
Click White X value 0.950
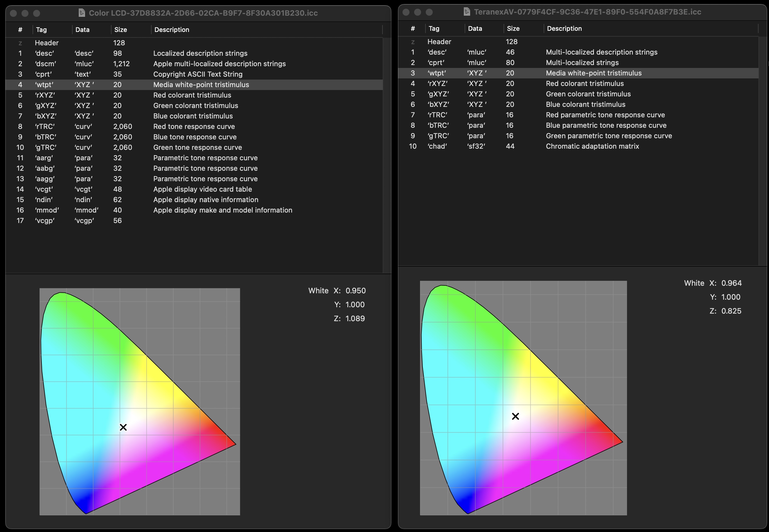[x=355, y=291]
